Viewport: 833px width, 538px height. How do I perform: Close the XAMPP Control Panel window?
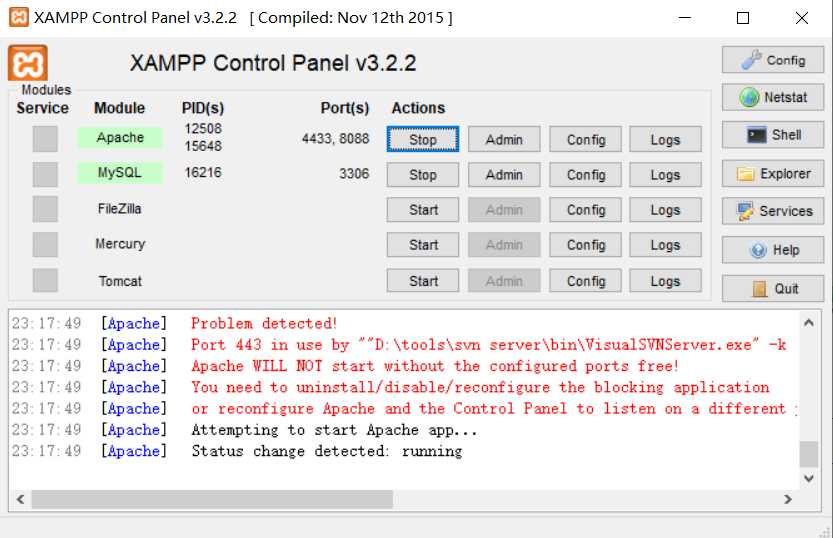tap(802, 18)
